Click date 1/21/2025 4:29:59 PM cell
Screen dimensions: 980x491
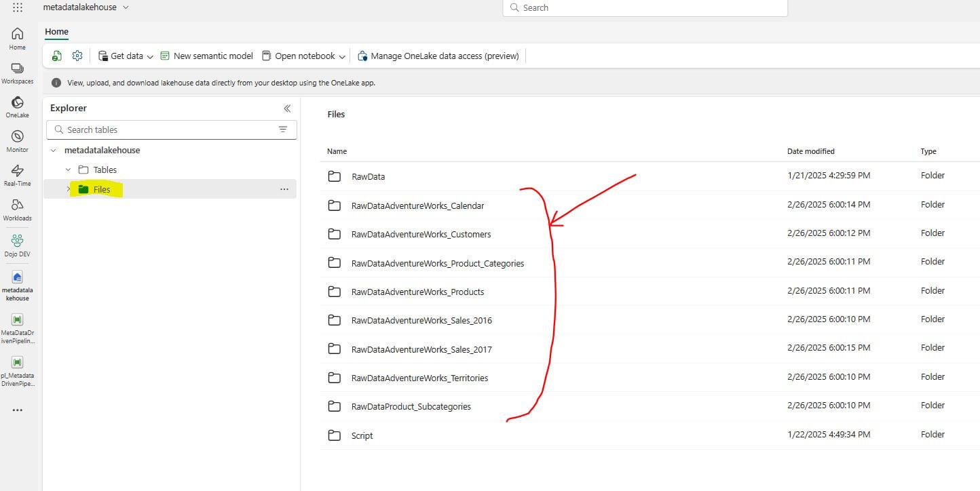(829, 176)
